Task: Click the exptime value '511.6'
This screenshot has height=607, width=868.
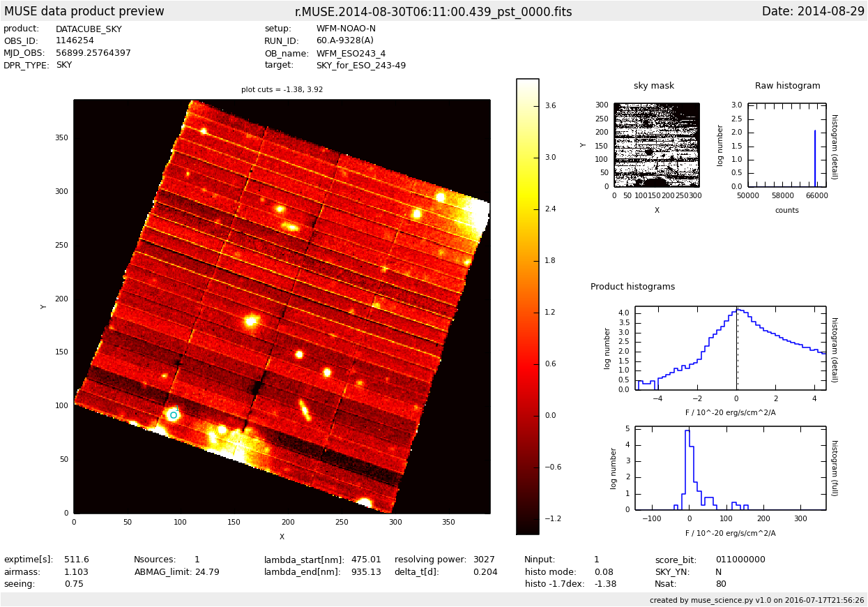Action: [77, 560]
